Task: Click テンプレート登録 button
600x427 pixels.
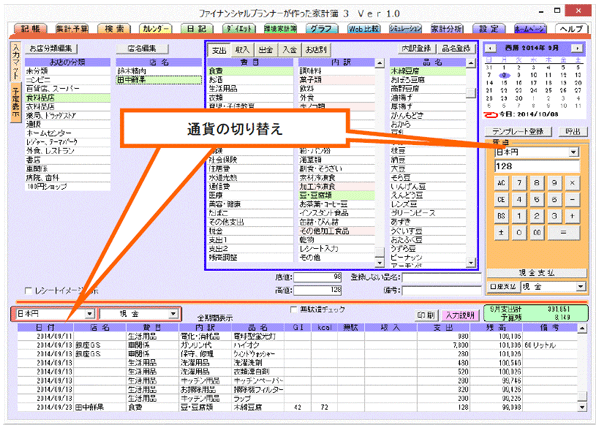Action: [518, 132]
